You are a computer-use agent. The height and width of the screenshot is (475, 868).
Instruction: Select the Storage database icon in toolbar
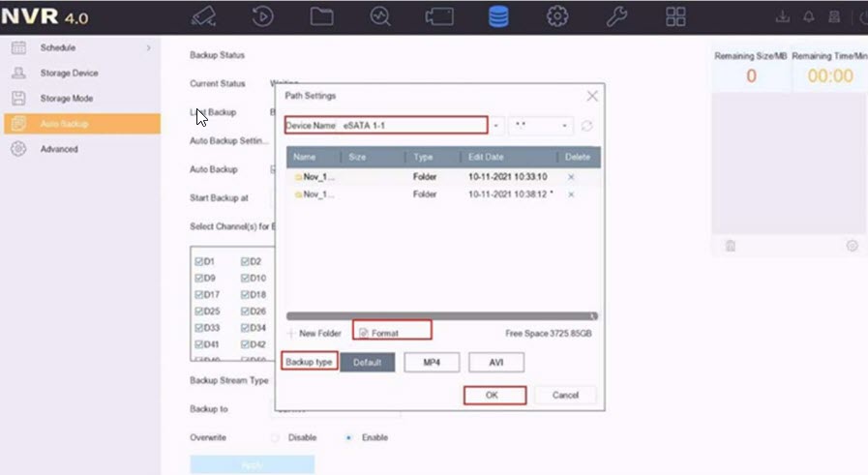[x=498, y=16]
